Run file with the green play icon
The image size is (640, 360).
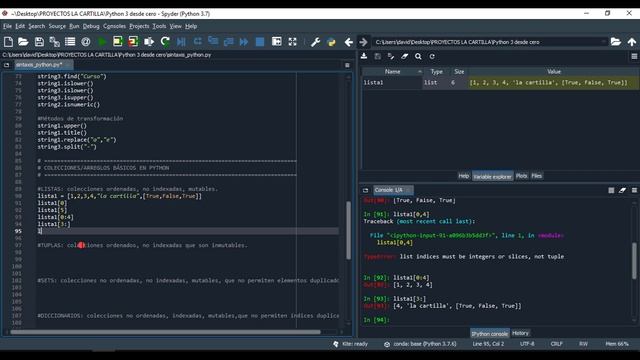click(x=102, y=42)
